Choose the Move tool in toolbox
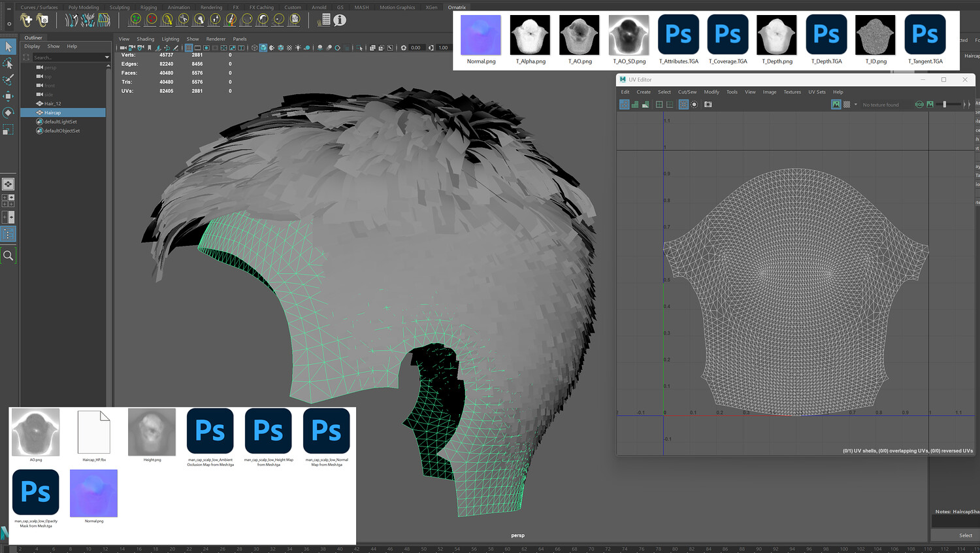This screenshot has height=553, width=980. tap(8, 96)
